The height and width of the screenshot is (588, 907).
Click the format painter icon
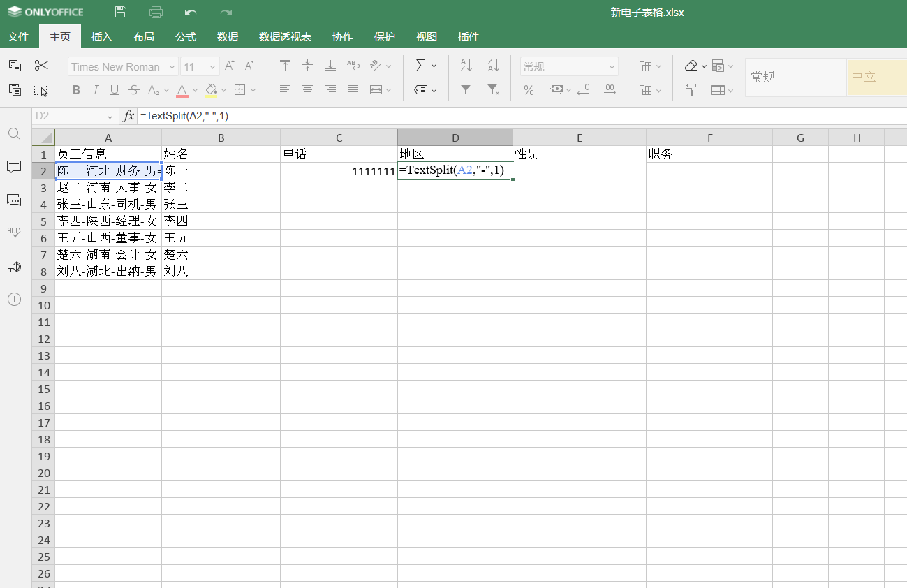click(41, 90)
